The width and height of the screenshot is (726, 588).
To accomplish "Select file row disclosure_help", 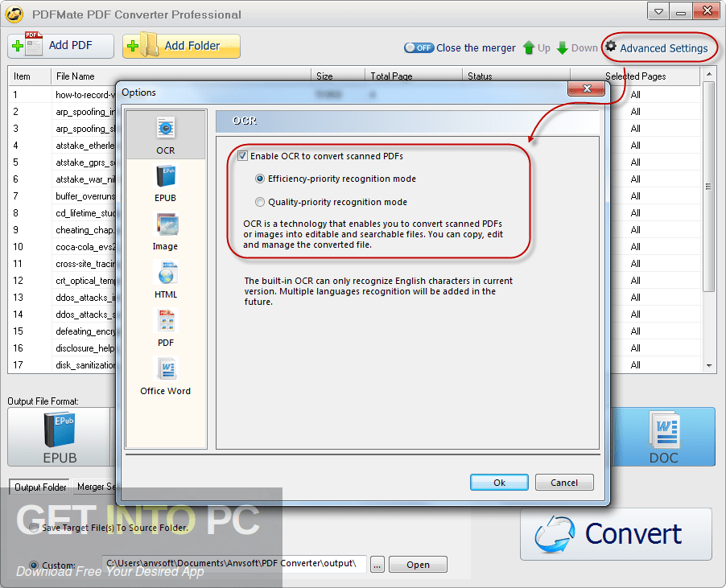I will point(85,348).
